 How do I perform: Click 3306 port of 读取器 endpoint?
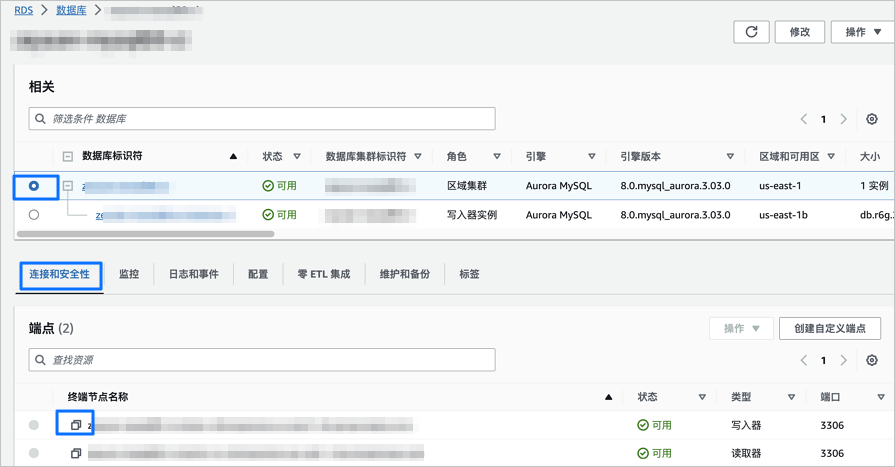832,453
